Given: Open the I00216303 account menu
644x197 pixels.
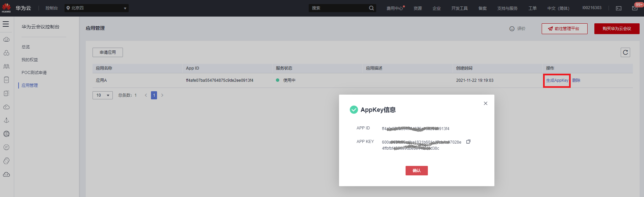Looking at the screenshot, I should (x=592, y=8).
